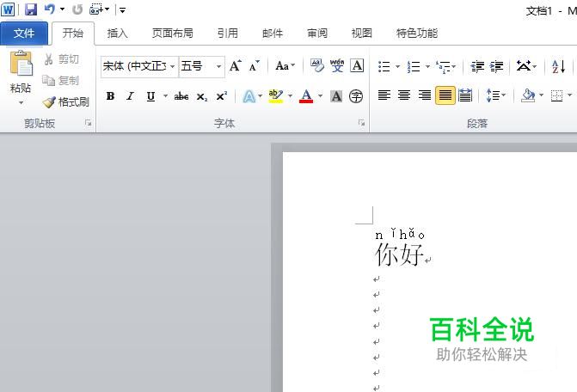Click the Numbering list icon

(x=414, y=66)
